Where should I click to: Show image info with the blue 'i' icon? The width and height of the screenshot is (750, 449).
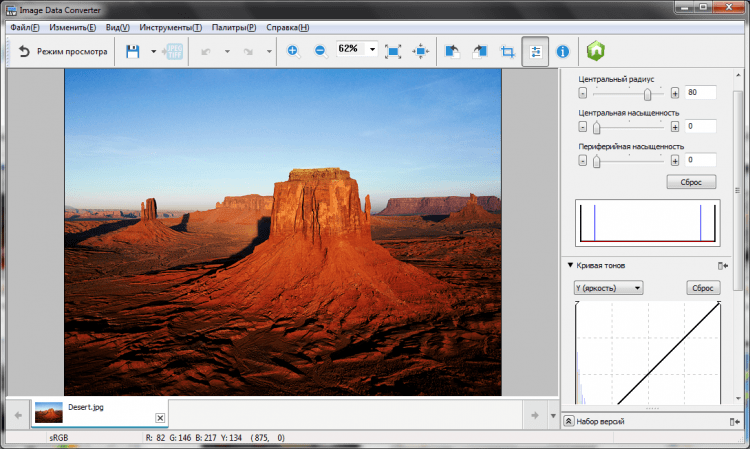pyautogui.click(x=563, y=51)
